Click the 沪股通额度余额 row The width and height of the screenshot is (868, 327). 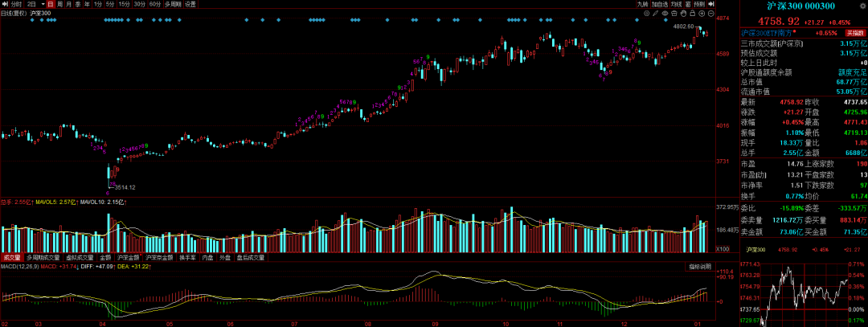[x=804, y=72]
